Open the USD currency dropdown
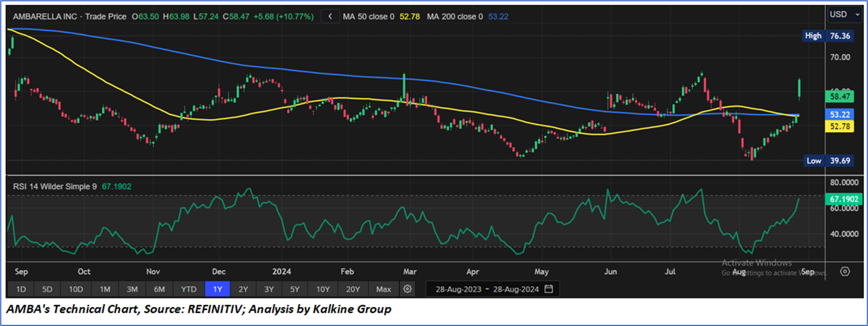This screenshot has height=326, width=868. coord(845,14)
